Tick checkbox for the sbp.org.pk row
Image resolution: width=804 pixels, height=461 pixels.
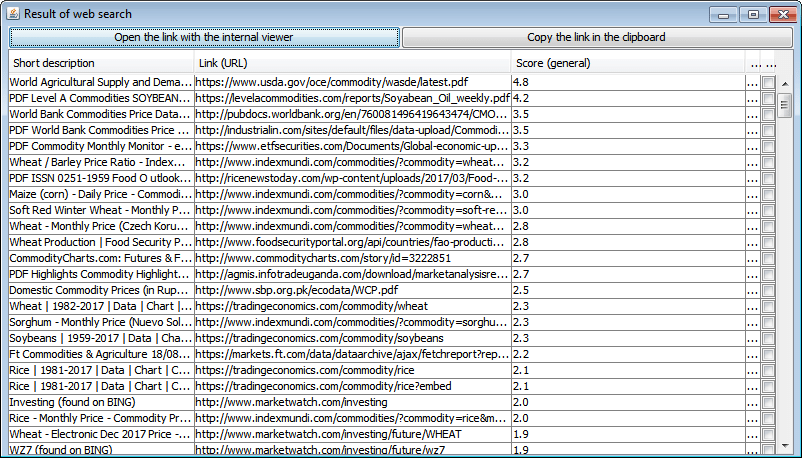click(x=768, y=291)
